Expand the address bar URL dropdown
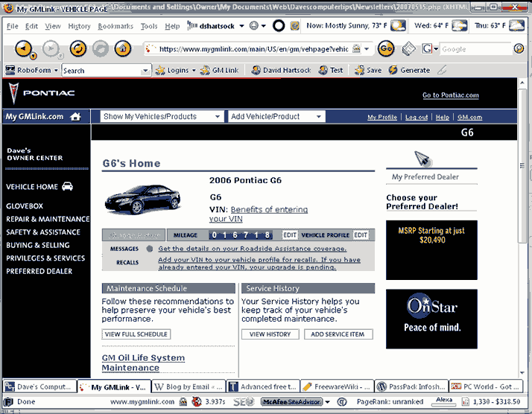The height and width of the screenshot is (414, 532). tap(367, 49)
